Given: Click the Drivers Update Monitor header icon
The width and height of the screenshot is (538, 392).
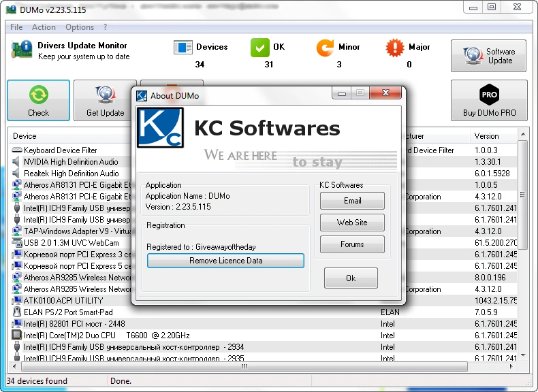Looking at the screenshot, I should tap(22, 50).
